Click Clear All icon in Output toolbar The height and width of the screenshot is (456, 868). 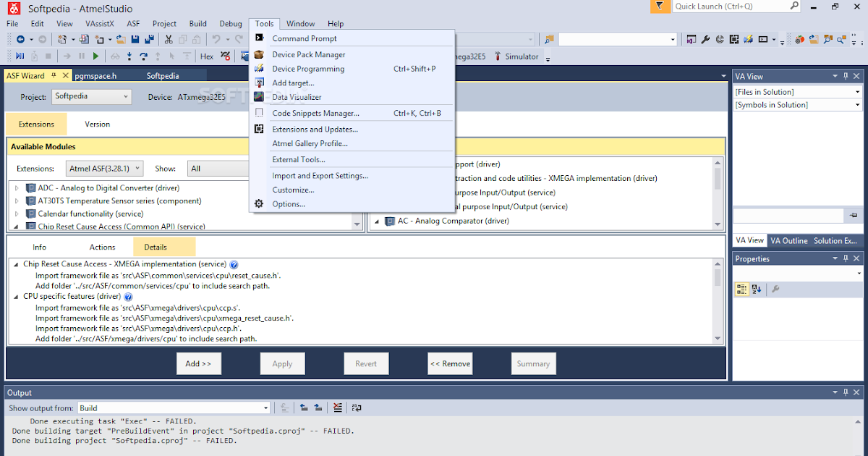338,408
